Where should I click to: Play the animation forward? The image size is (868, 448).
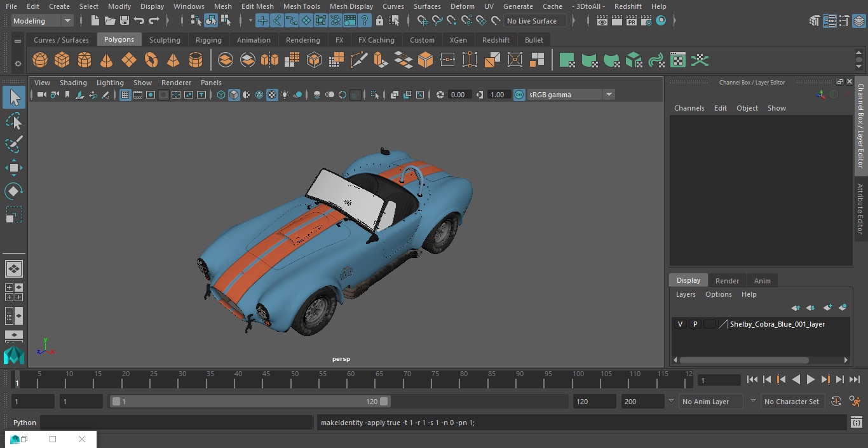click(x=811, y=379)
